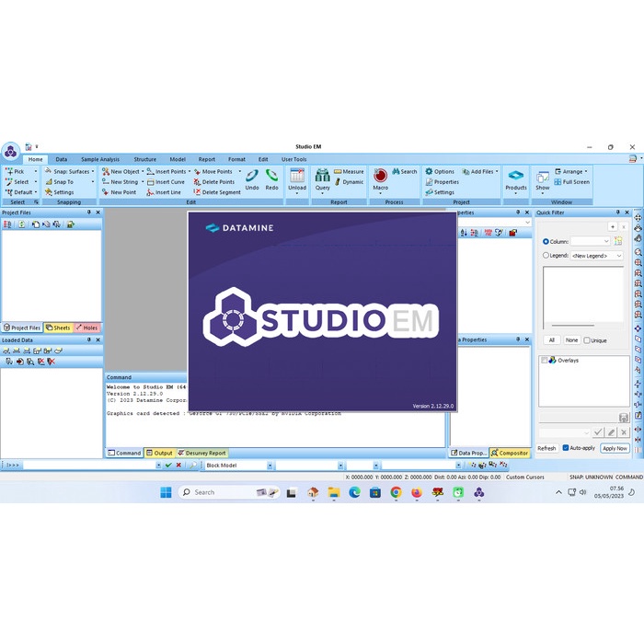Click the Apply Now button

(615, 448)
